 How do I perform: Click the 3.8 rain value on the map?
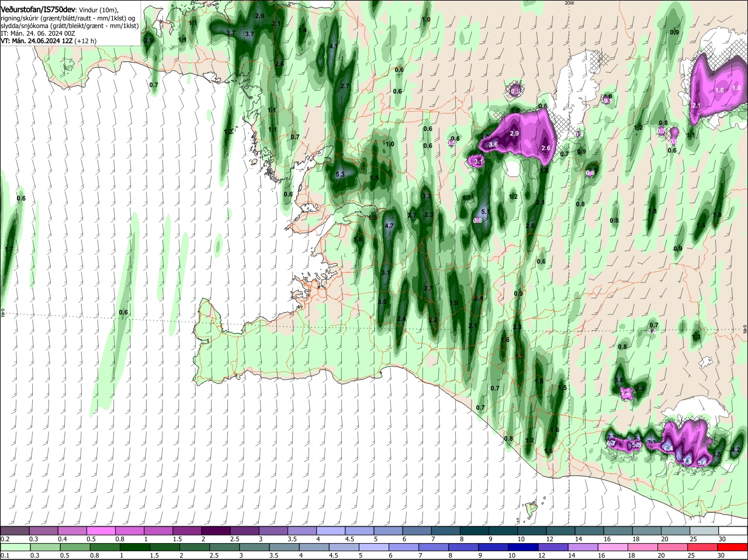pos(619,380)
